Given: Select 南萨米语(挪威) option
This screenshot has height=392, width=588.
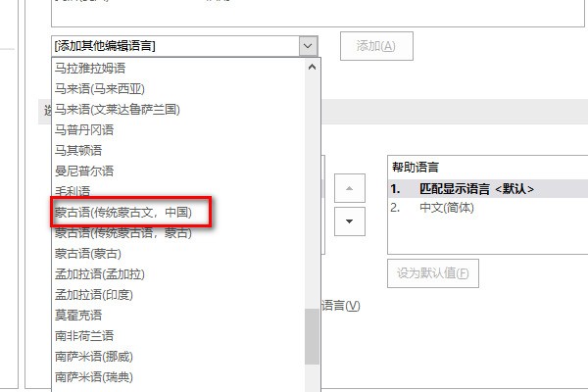Looking at the screenshot, I should point(178,357).
